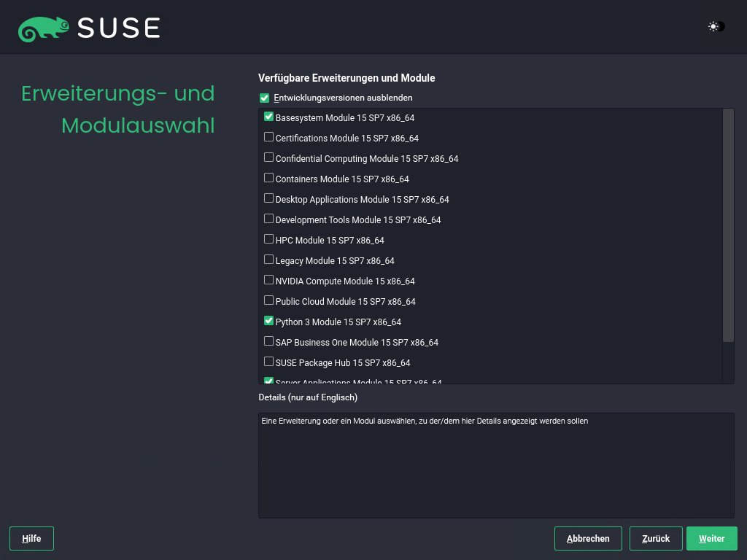Click inside the Details text box
747x560 pixels.
click(x=496, y=465)
